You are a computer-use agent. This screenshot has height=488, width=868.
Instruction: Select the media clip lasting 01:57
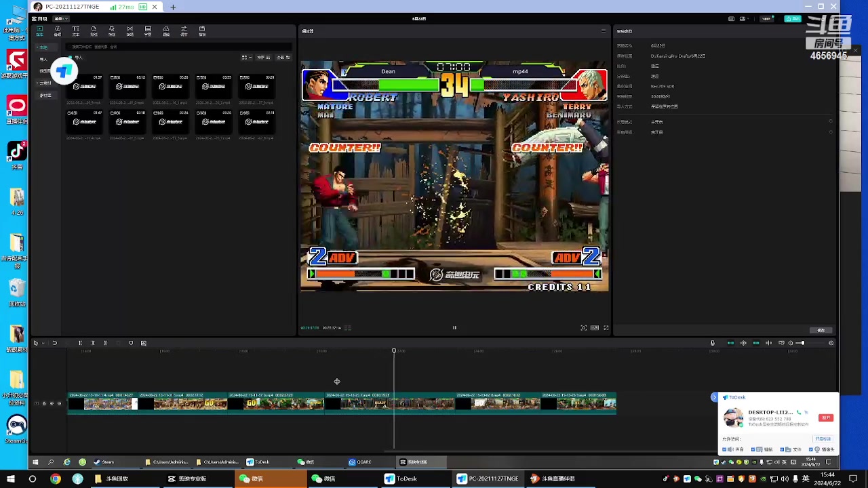(85, 87)
